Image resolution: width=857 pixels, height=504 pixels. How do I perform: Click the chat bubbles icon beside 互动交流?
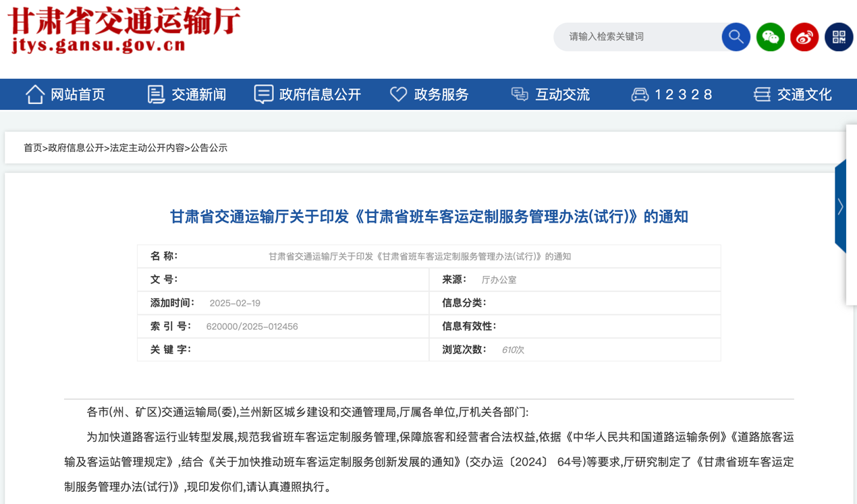(x=520, y=94)
